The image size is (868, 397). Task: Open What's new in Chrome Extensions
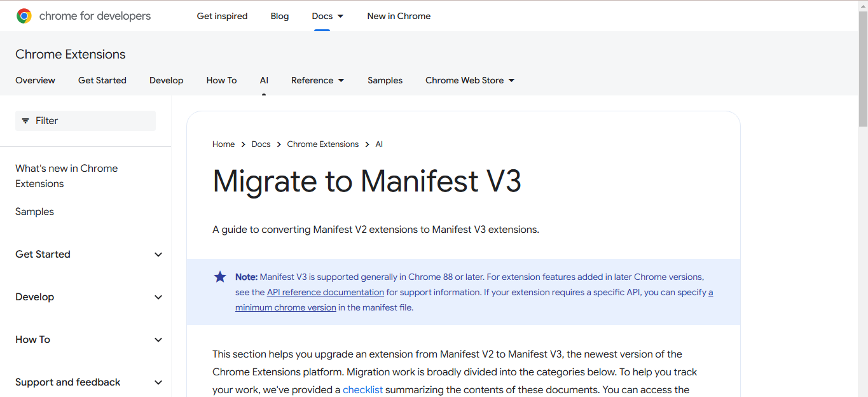[66, 175]
